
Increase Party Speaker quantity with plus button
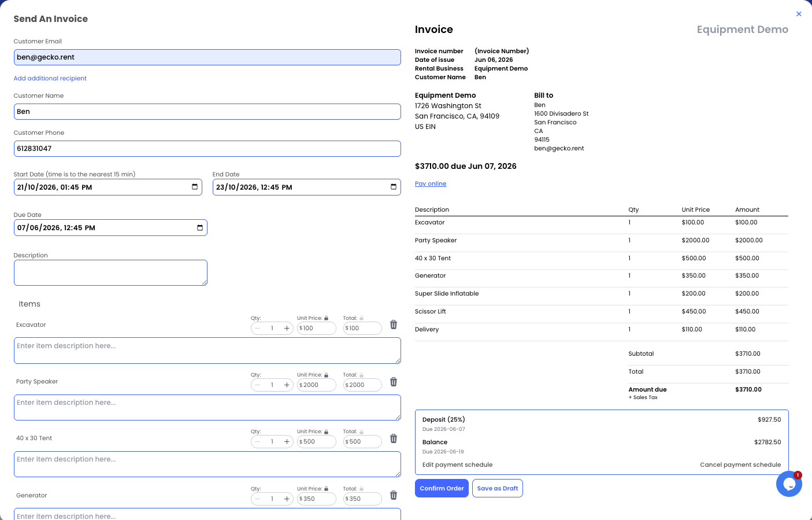pyautogui.click(x=287, y=385)
